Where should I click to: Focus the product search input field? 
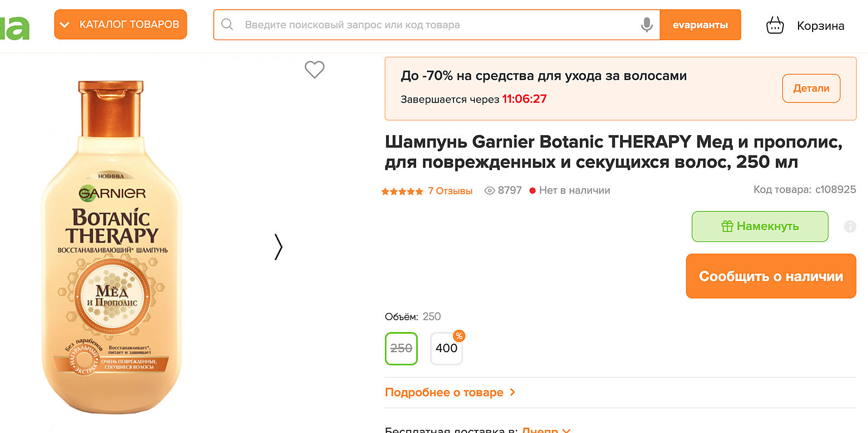(434, 24)
